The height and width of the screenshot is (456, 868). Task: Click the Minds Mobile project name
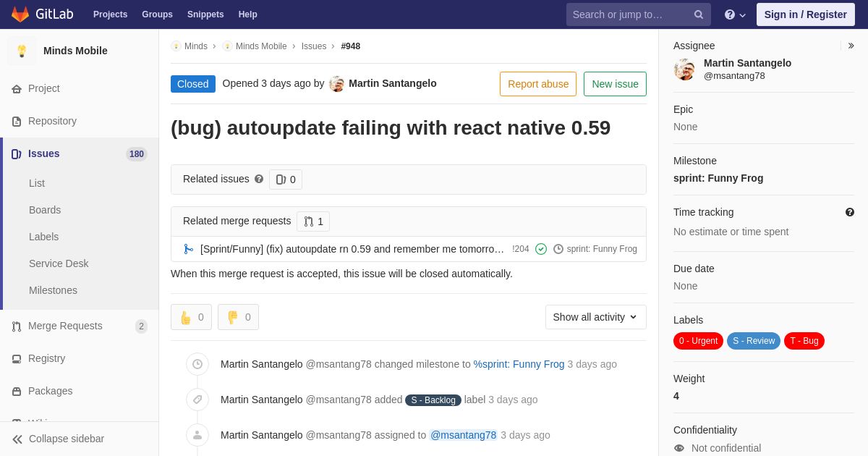75,51
